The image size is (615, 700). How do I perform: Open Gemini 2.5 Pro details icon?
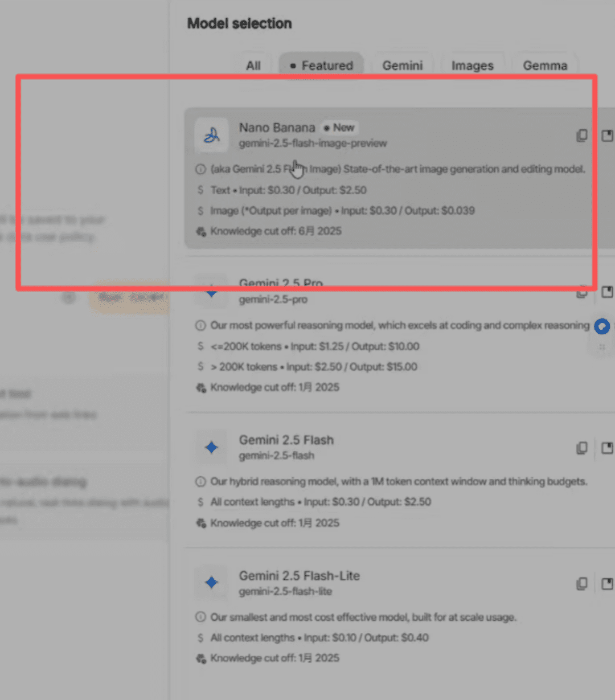coord(607,292)
